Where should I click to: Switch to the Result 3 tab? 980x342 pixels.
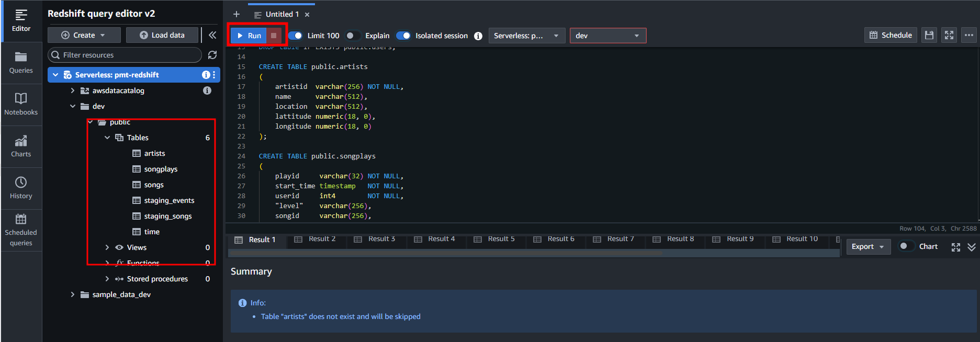tap(375, 239)
